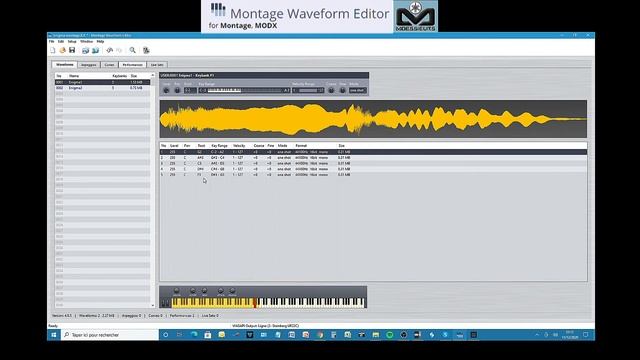Open the Windows notification center icon

(586, 335)
